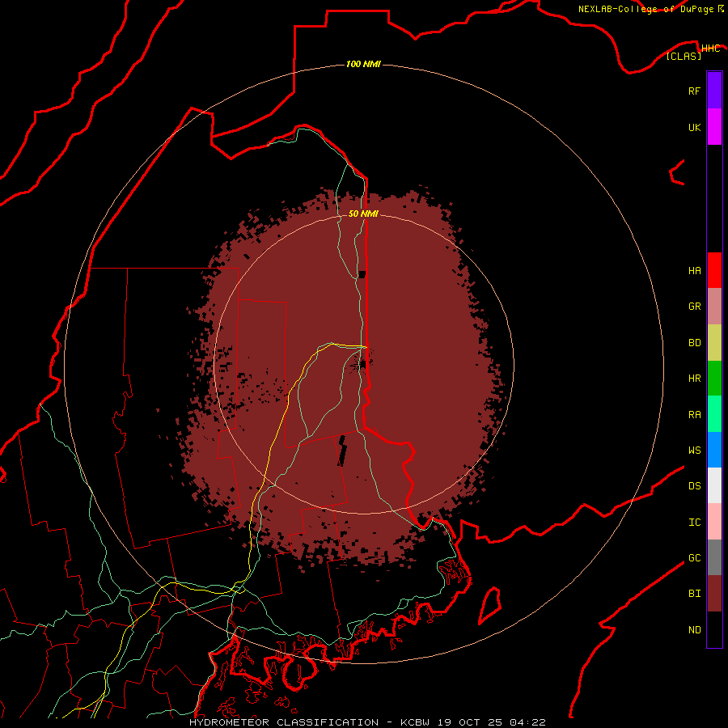Click the BI legend label
This screenshot has width=728, height=728.
(694, 594)
